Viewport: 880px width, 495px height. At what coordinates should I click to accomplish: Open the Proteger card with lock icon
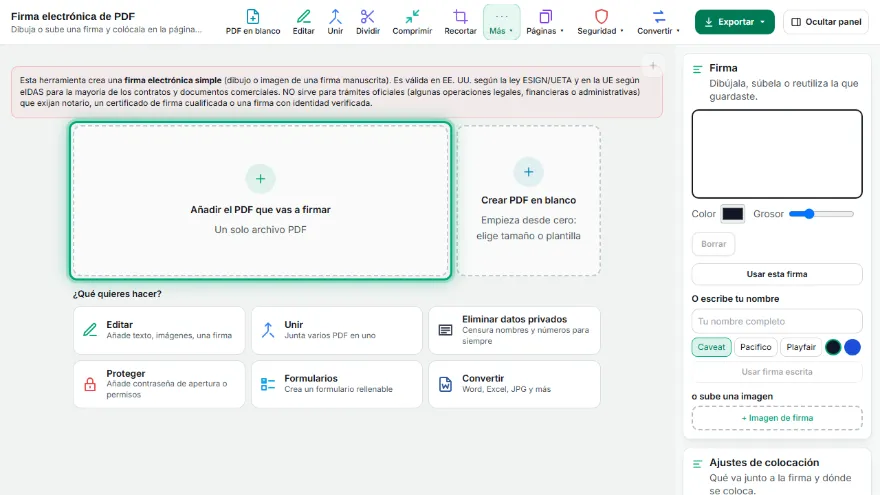[x=159, y=384]
